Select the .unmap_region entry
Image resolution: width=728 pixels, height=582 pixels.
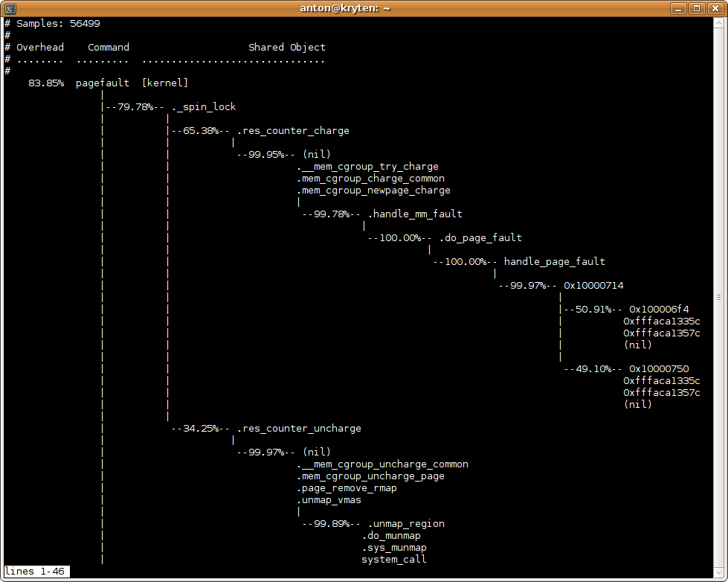coord(406,524)
